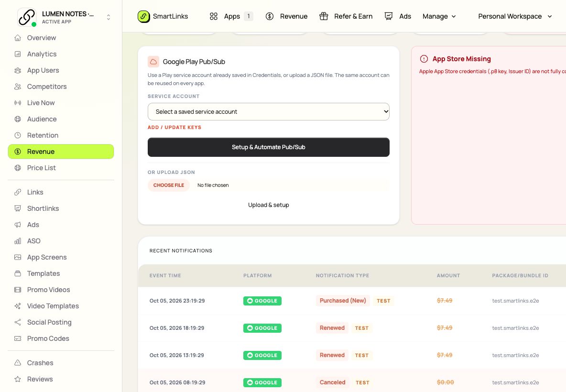Image resolution: width=566 pixels, height=392 pixels.
Task: Click the Platform column header
Action: 257,276
